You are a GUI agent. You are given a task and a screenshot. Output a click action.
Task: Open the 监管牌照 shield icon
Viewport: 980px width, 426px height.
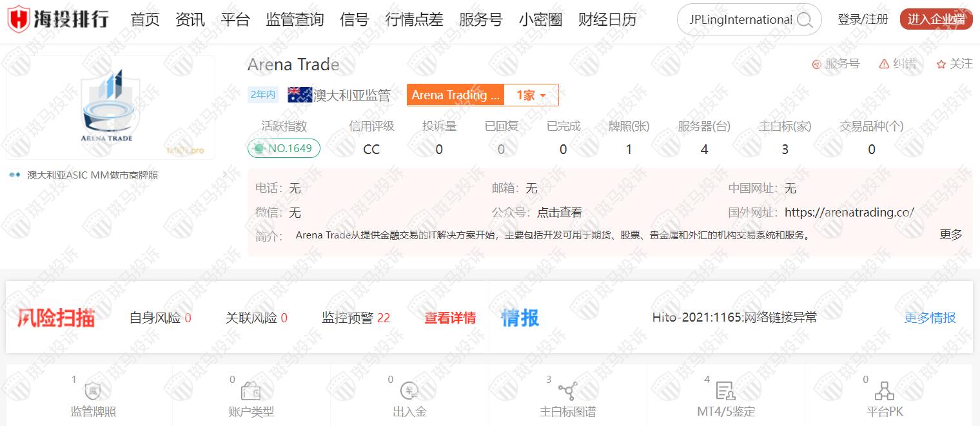pos(93,391)
